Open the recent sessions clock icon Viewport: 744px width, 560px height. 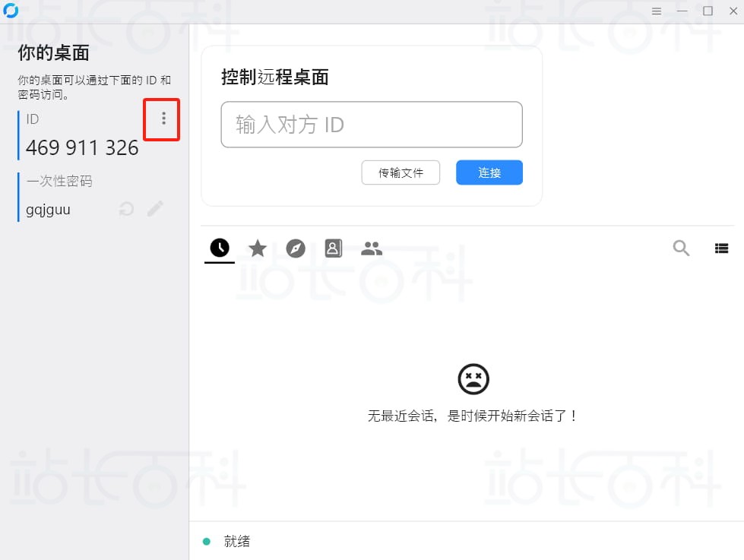219,248
